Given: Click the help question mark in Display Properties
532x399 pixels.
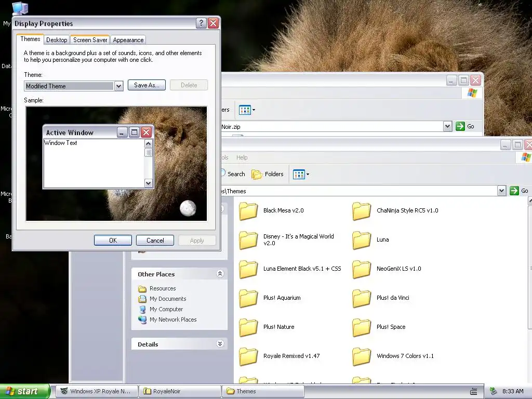Looking at the screenshot, I should (201, 23).
